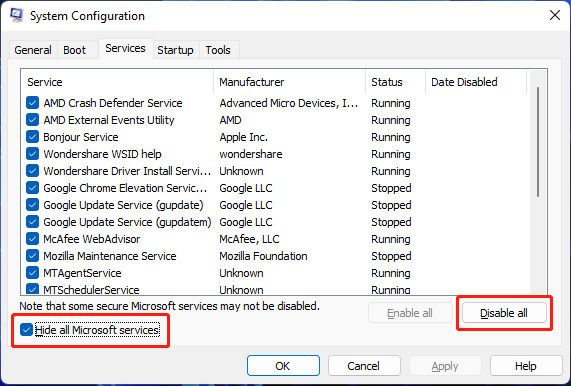Close the System Configuration window
The height and width of the screenshot is (386, 571).
[x=555, y=15]
